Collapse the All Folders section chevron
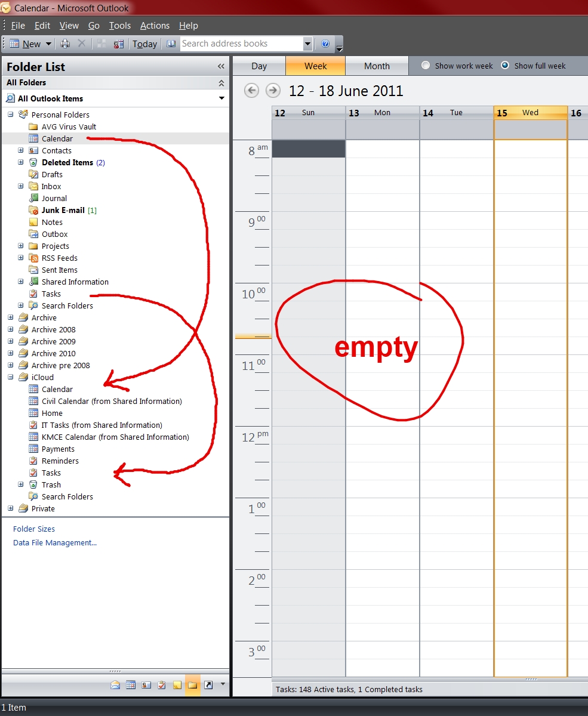 tap(221, 82)
